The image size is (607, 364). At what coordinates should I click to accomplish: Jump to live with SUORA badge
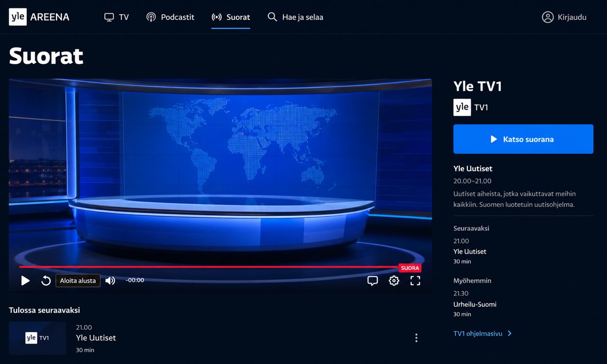(410, 268)
